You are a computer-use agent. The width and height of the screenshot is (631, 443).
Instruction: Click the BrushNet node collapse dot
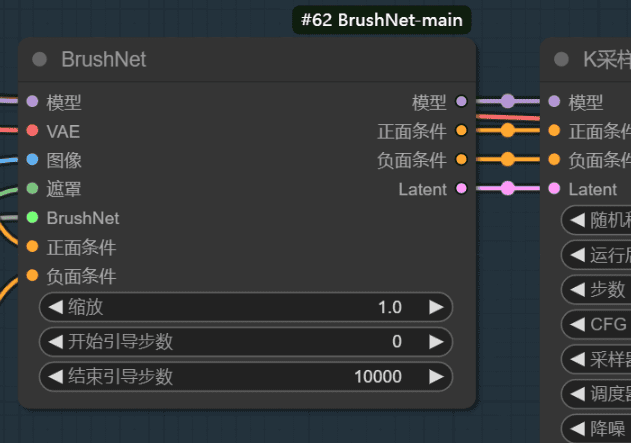[x=40, y=60]
